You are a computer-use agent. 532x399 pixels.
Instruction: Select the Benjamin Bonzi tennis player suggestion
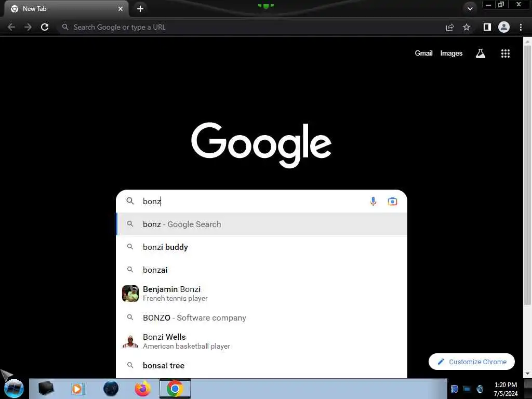pos(262,294)
